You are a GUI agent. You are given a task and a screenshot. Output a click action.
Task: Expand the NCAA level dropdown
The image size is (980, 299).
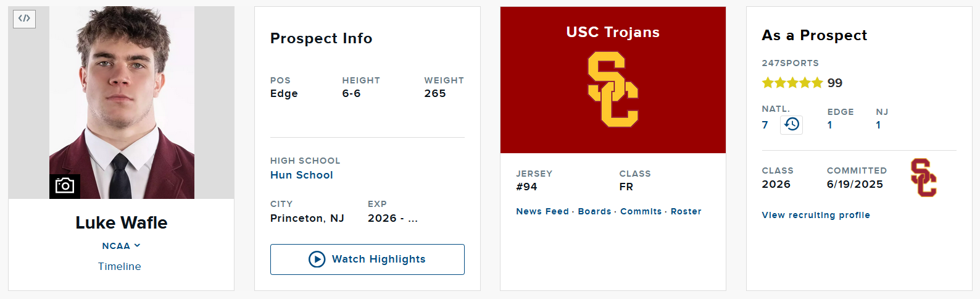121,246
